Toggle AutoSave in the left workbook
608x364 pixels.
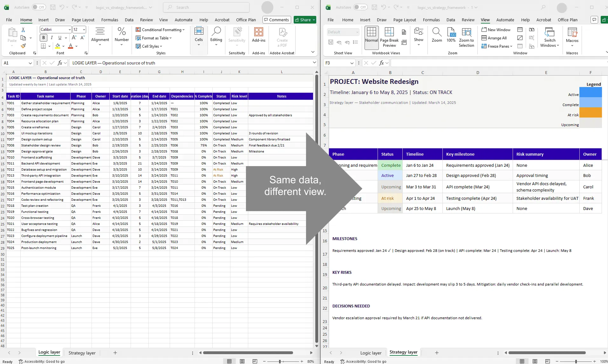click(x=39, y=7)
